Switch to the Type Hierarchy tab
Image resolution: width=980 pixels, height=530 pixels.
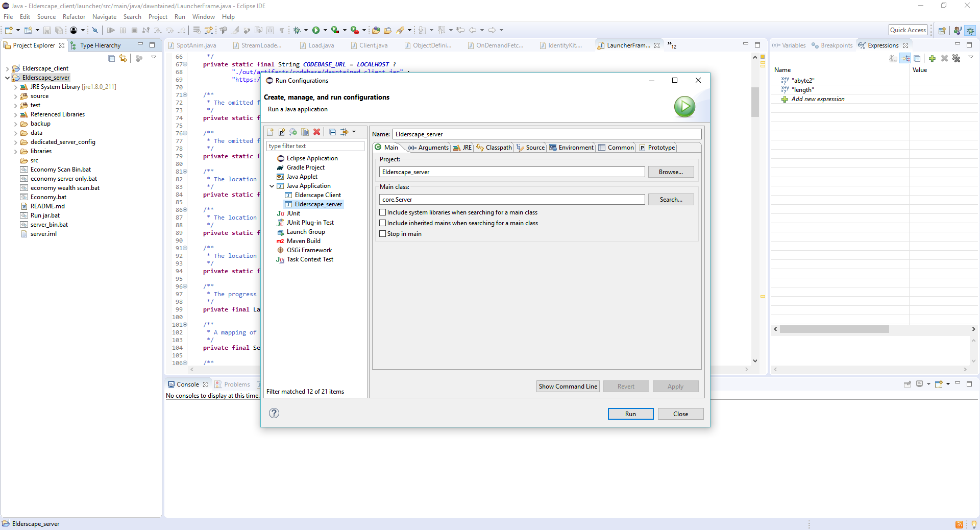(95, 45)
